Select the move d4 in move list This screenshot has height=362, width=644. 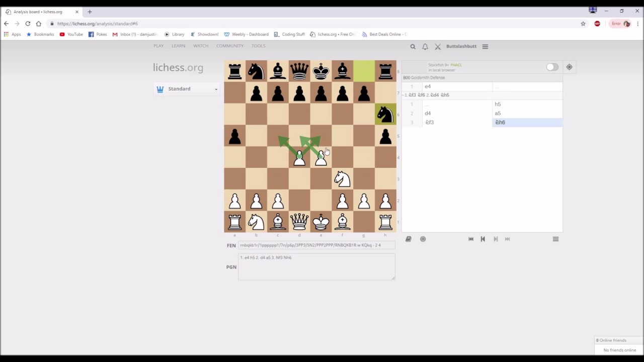[457, 113]
